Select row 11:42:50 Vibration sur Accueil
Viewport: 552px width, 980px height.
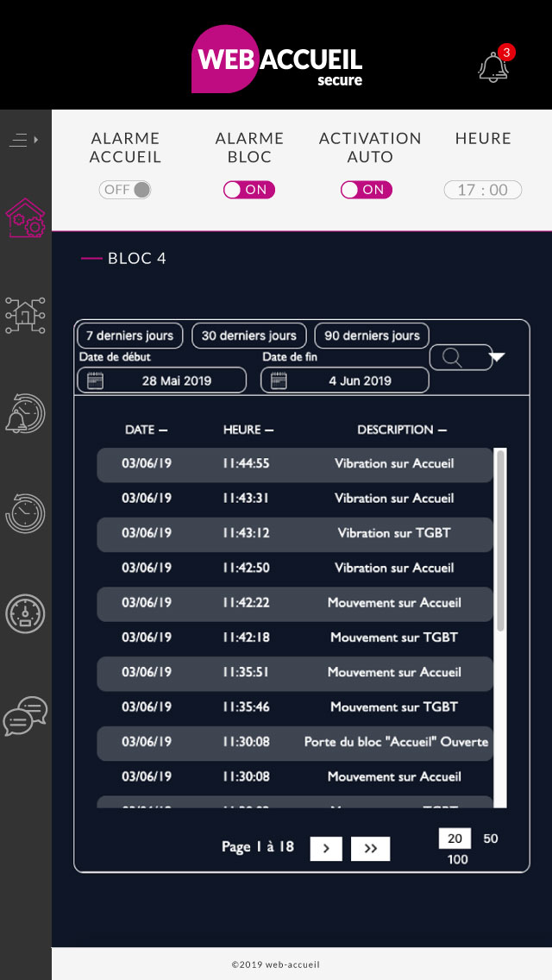point(295,569)
